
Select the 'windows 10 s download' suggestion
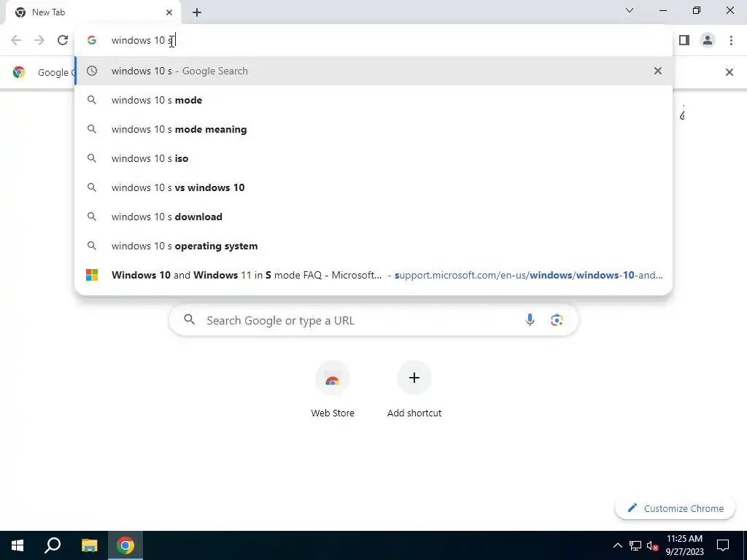pos(373,217)
